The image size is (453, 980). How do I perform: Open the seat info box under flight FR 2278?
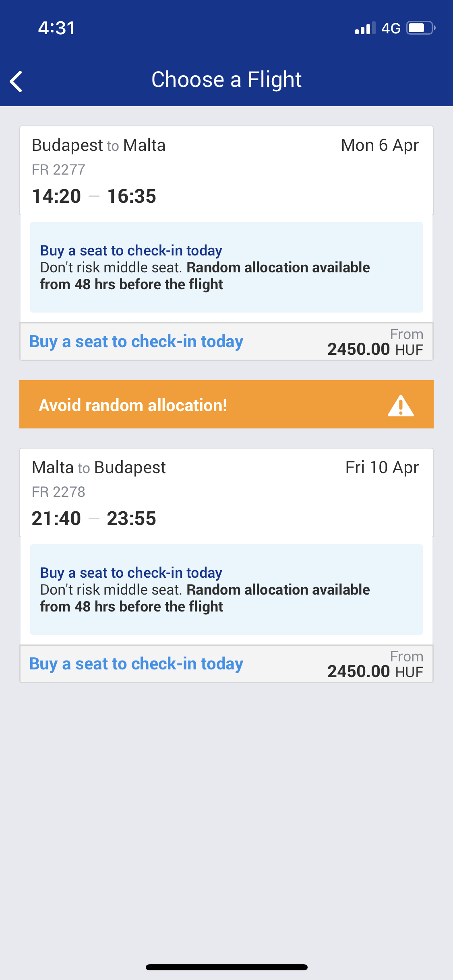(x=226, y=590)
